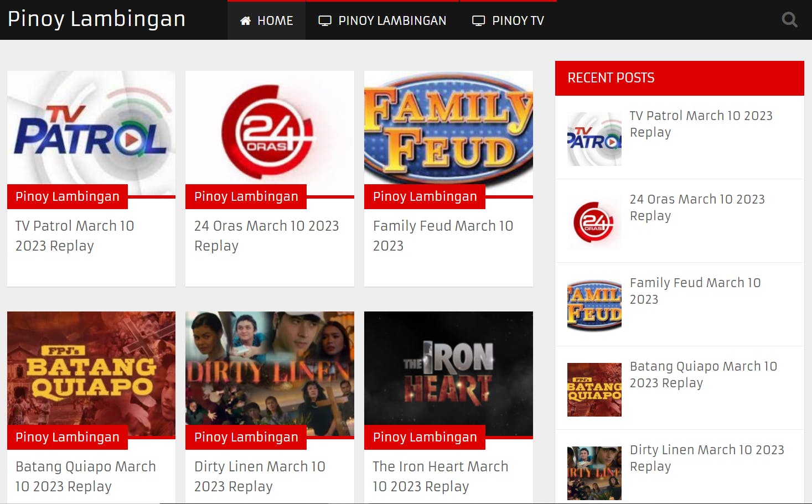
Task: Click the Batang Quiapo poster thumbnail
Action: [91, 374]
